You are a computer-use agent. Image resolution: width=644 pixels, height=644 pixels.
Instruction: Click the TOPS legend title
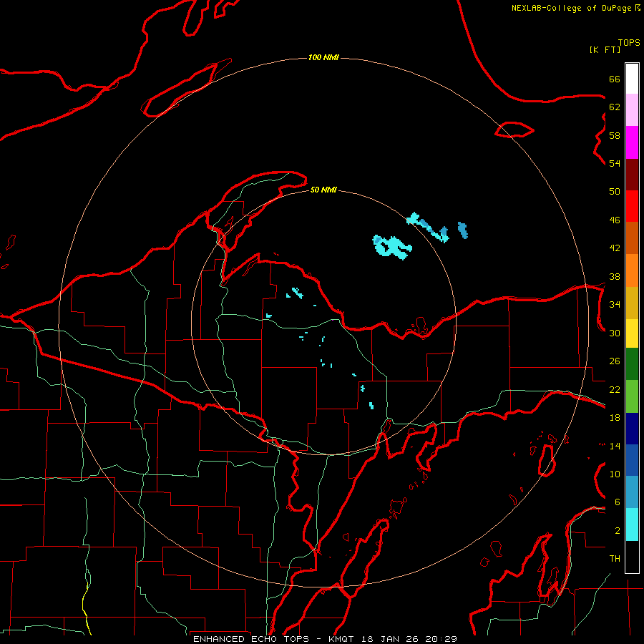point(629,43)
